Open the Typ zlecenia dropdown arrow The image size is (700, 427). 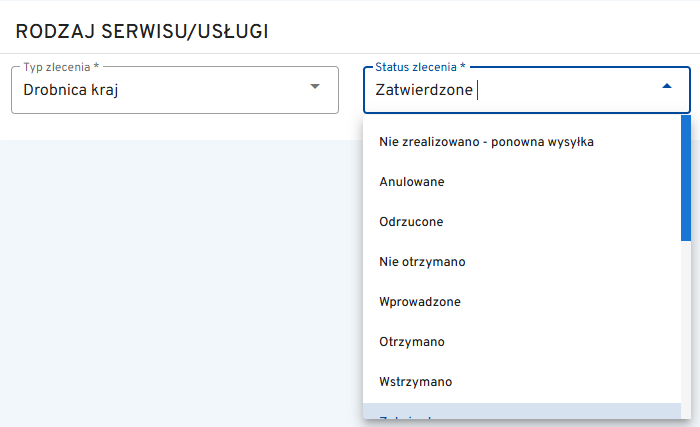315,87
